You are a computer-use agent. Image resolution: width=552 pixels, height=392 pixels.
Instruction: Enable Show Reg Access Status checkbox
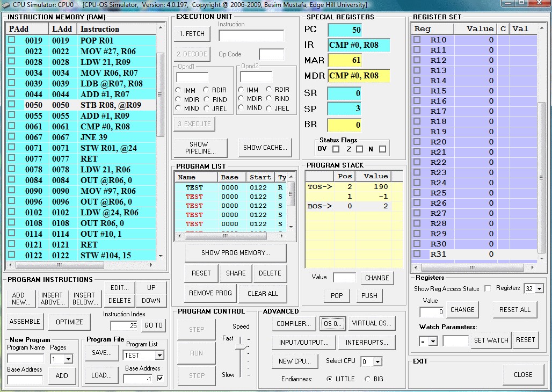pos(488,288)
